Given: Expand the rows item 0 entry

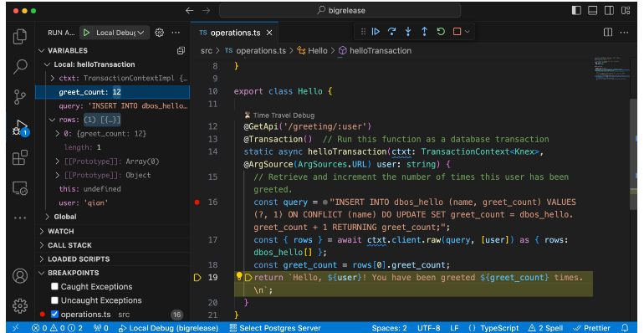Looking at the screenshot, I should (58, 134).
